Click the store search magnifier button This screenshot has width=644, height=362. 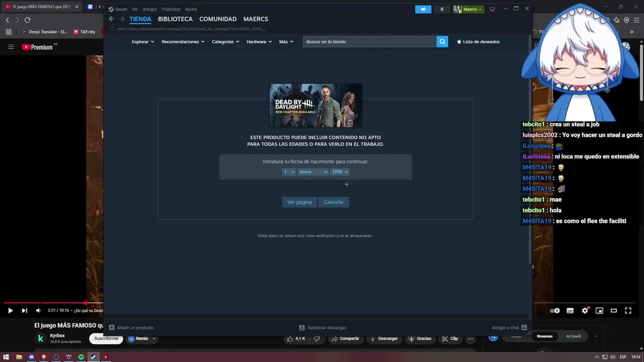442,42
